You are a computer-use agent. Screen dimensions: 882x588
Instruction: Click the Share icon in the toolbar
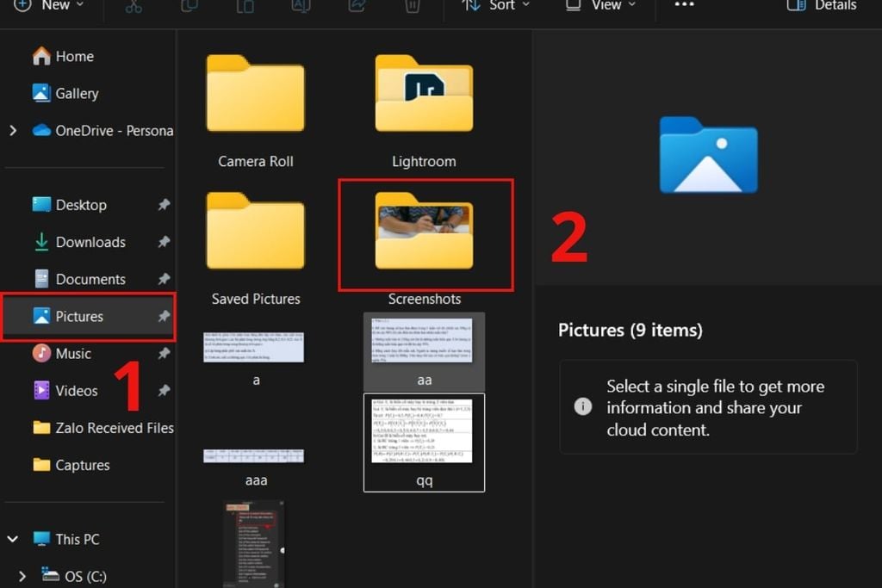357,6
